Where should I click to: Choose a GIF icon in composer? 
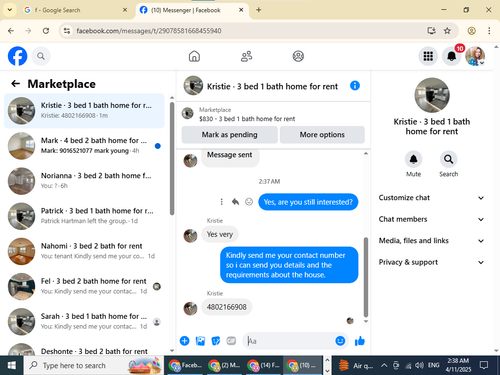point(231,341)
